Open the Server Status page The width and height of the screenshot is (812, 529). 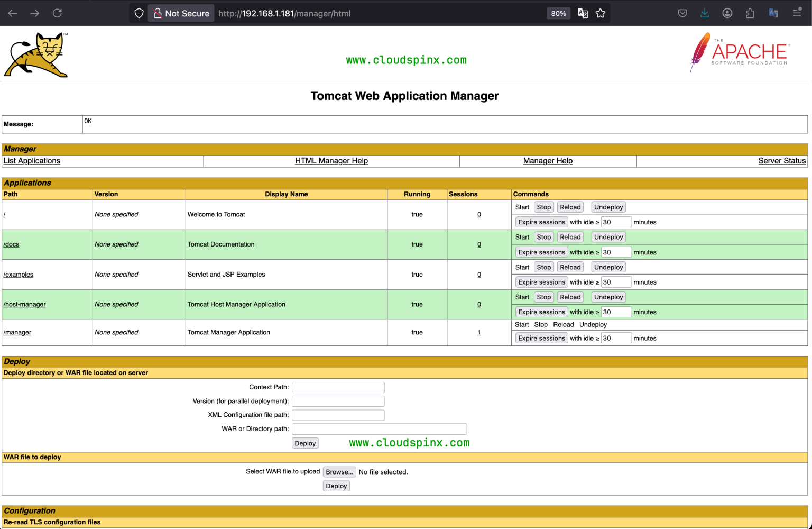[x=782, y=161]
